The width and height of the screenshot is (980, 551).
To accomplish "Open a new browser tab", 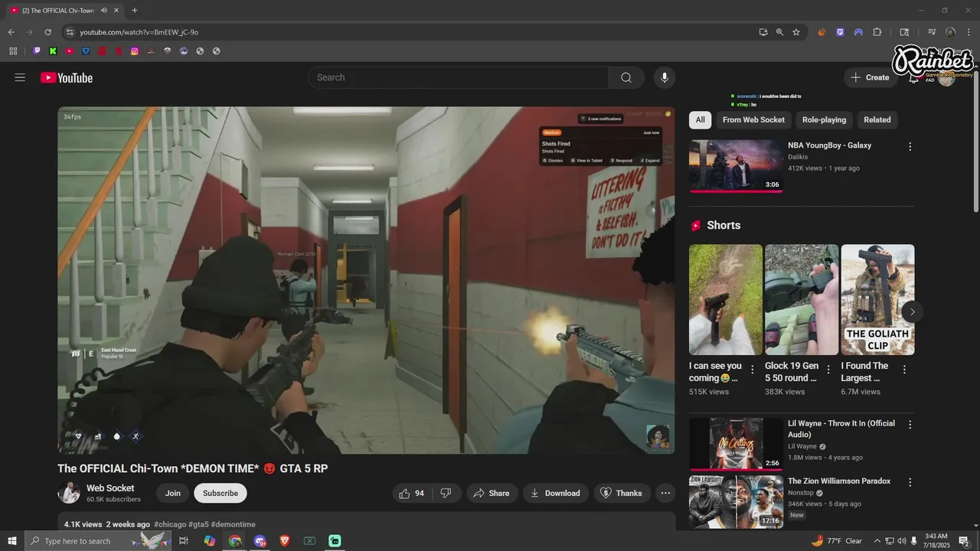I will [135, 10].
